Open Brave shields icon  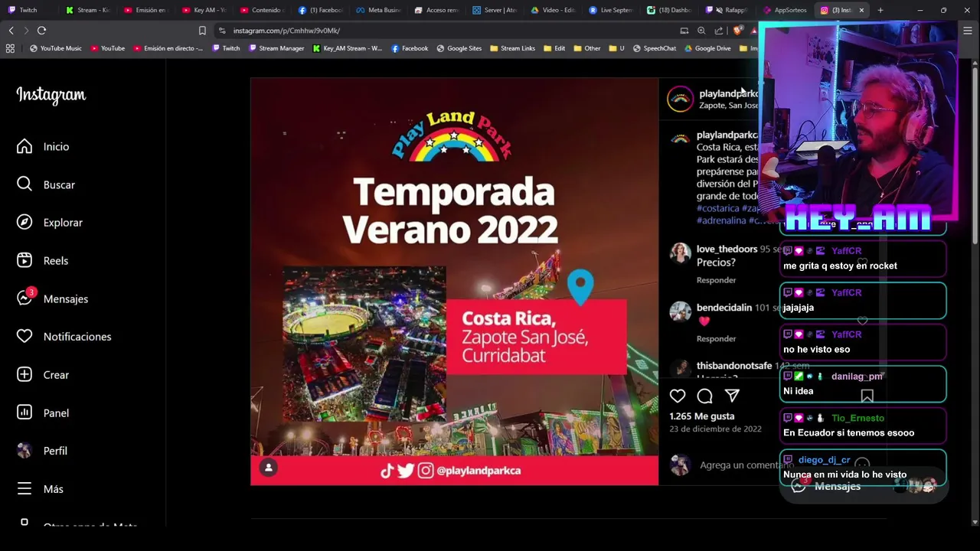click(x=737, y=31)
